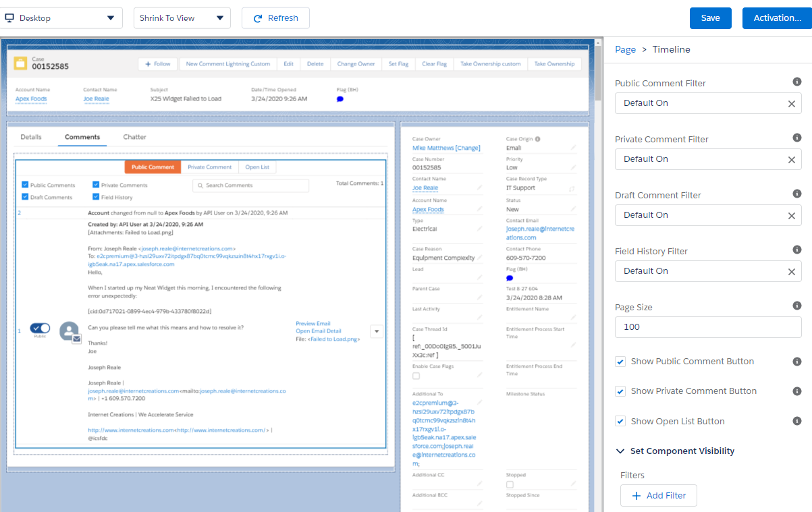Viewport: 812px width, 512px height.
Task: Switch off the Public comment toggle
Action: click(40, 328)
